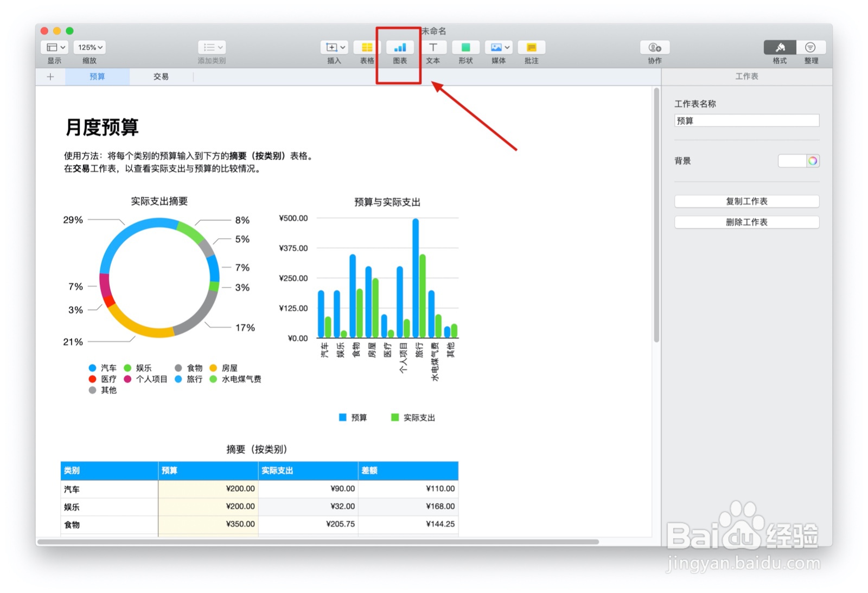Add a new sheet with the + button
The image size is (868, 593).
coord(50,76)
